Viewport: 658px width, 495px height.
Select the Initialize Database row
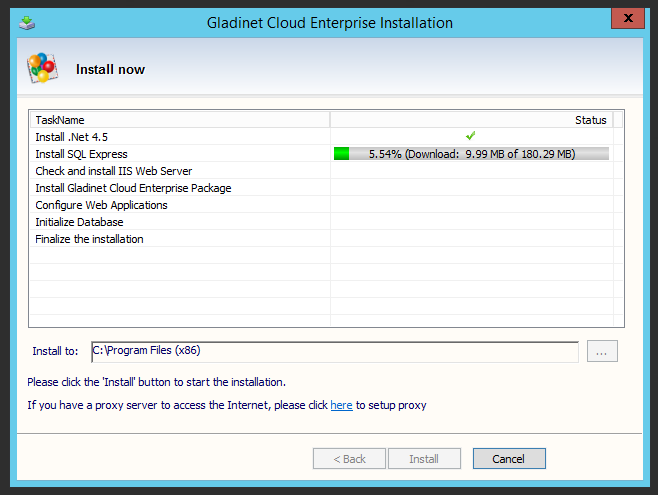tap(79, 222)
